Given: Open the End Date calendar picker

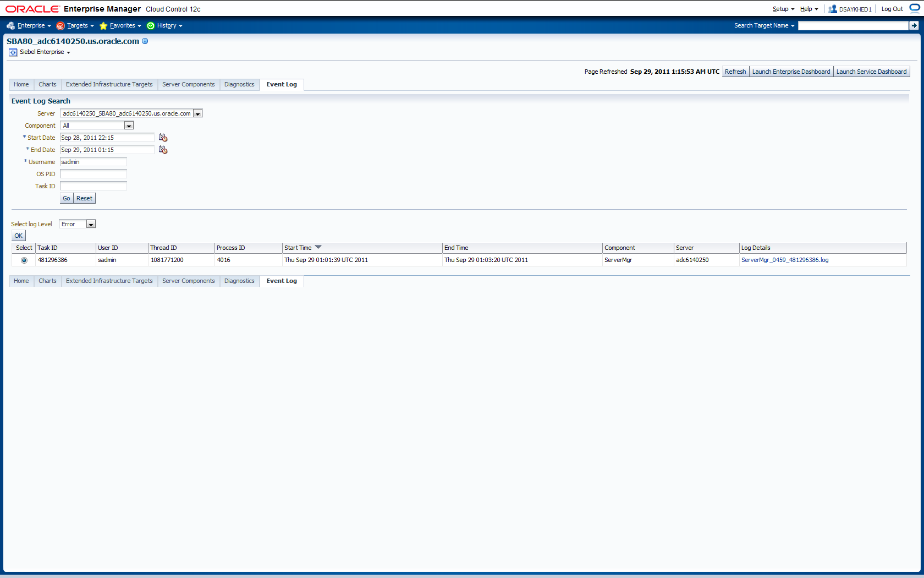Looking at the screenshot, I should (163, 150).
